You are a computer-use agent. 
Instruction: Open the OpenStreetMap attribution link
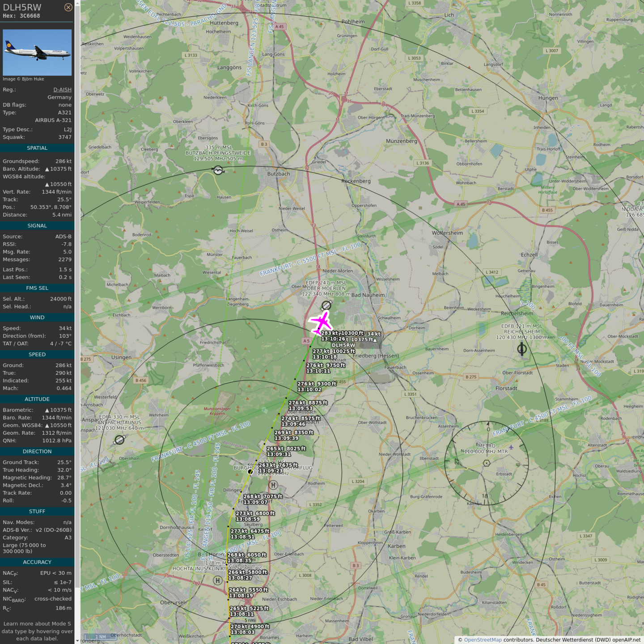click(483, 640)
